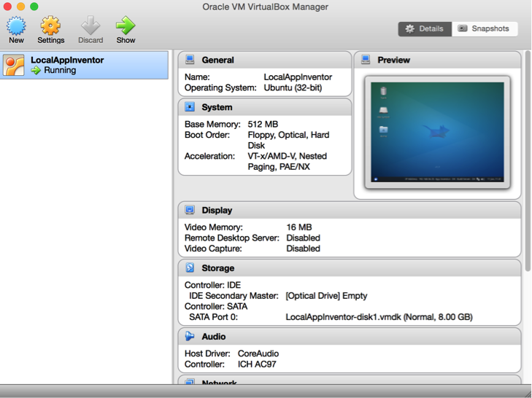Click the 'Controller: SATA' line
Viewport: 532px width, 398px height.
[216, 306]
